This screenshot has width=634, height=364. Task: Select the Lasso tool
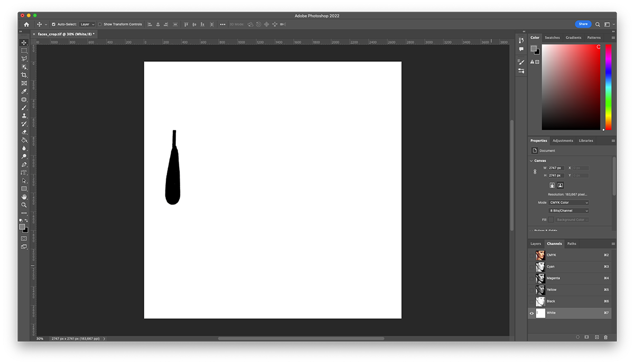(x=24, y=59)
